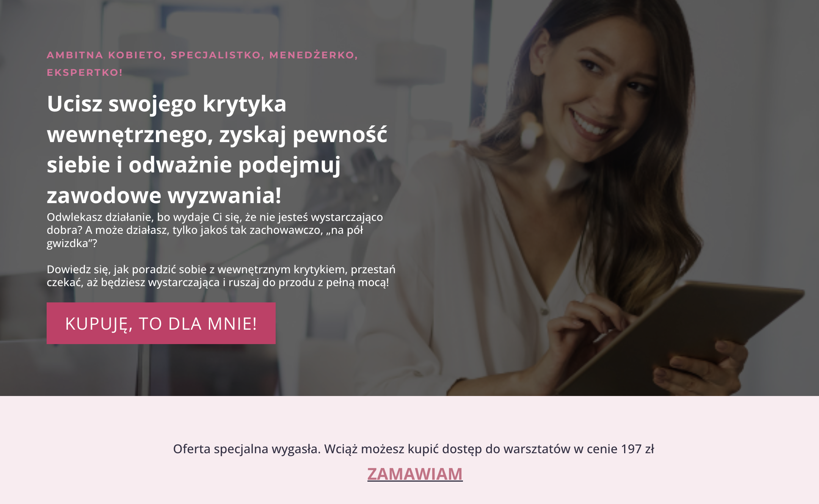Click the Oferta specjalna wygasła notice text
Viewport: 819px width, 504px height.
(x=414, y=449)
